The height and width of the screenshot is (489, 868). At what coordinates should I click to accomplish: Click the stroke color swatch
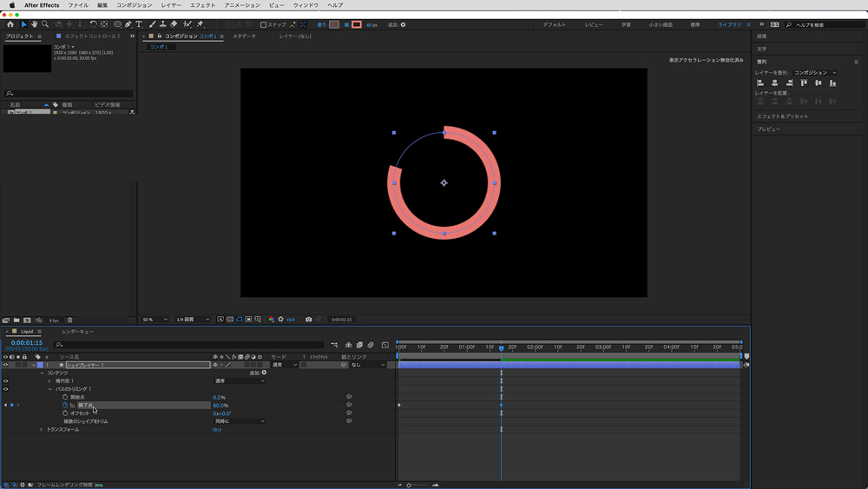coord(356,24)
